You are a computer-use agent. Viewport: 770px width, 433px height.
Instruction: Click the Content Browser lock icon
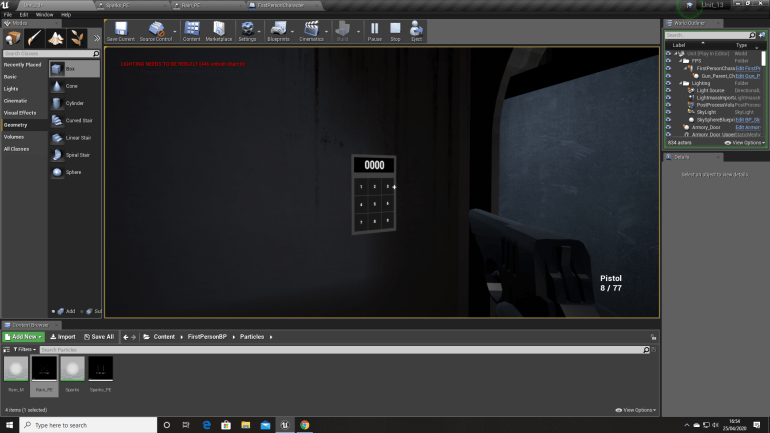click(x=653, y=337)
